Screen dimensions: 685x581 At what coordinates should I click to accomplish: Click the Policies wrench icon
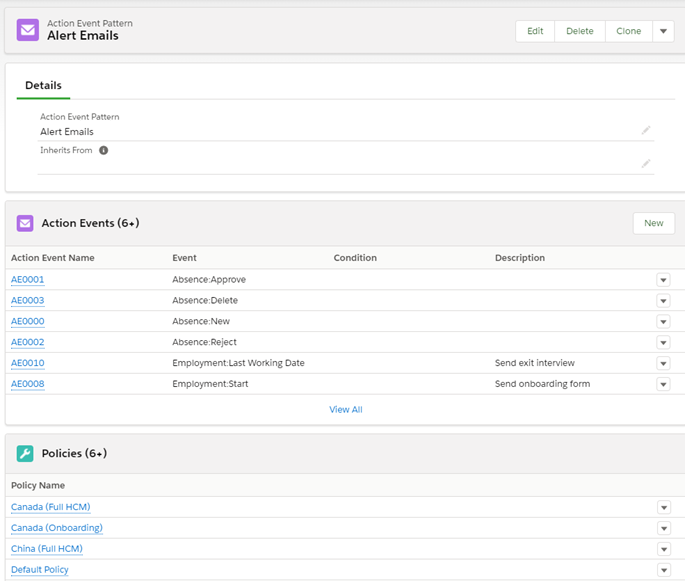[25, 453]
